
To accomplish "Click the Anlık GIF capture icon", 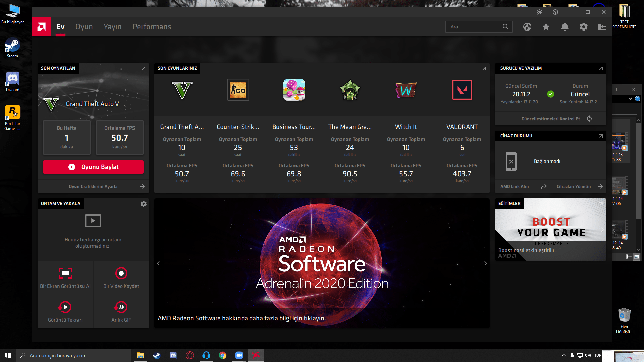I will pyautogui.click(x=121, y=307).
